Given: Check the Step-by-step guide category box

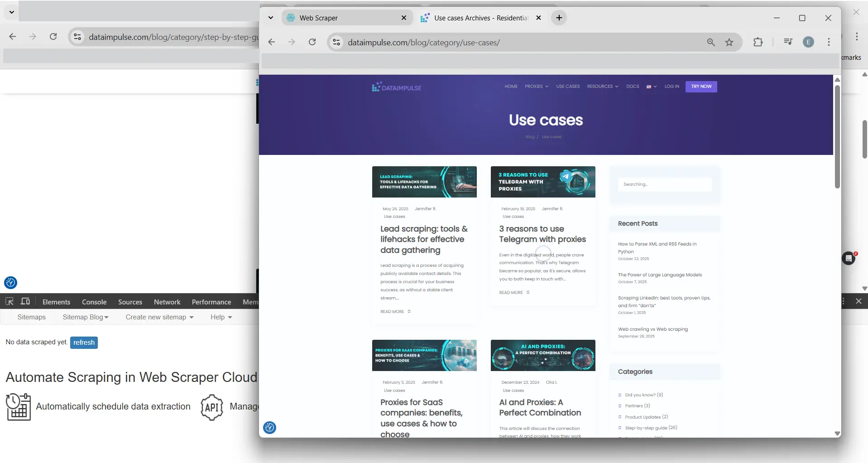Looking at the screenshot, I should click(620, 428).
